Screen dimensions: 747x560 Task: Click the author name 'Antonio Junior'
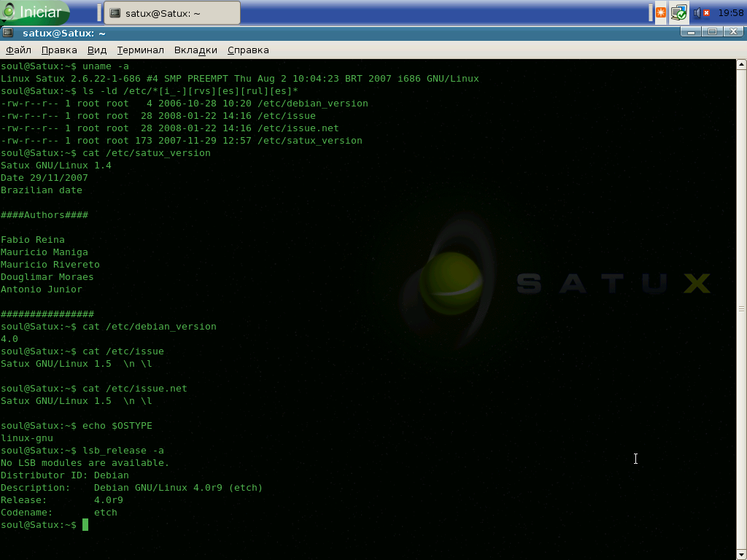tap(42, 289)
